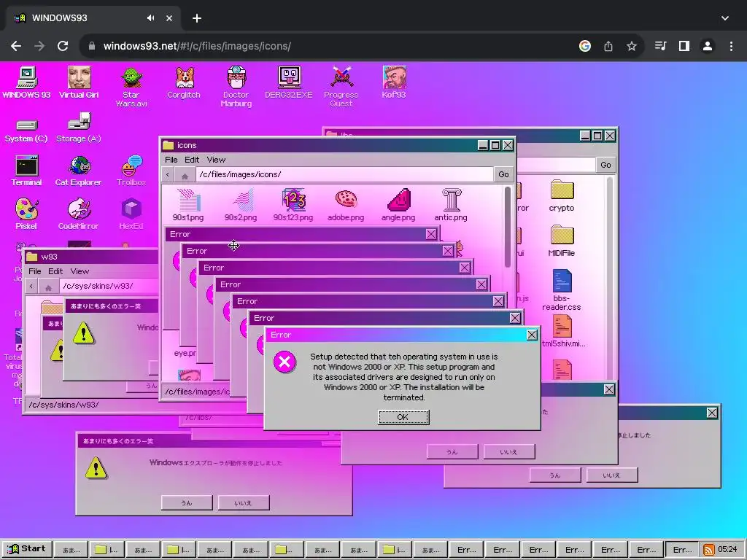This screenshot has height=560, width=747.
Task: Click the Start button
Action: point(27,549)
